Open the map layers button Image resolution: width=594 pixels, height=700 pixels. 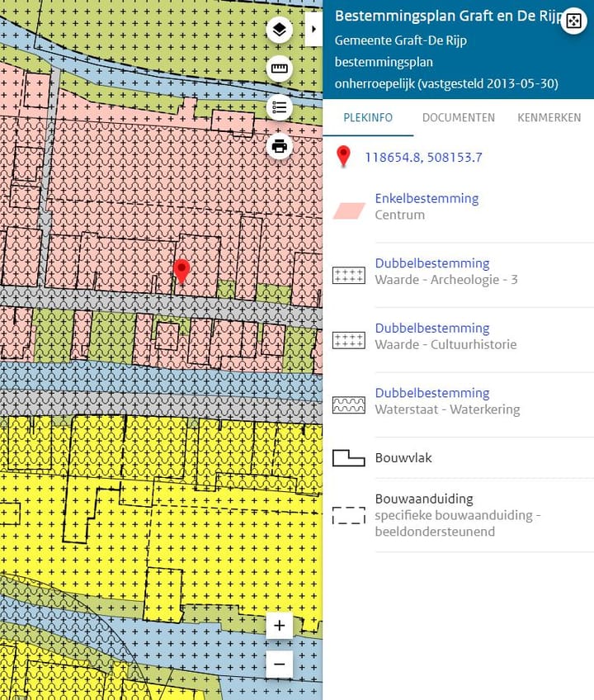click(280, 31)
